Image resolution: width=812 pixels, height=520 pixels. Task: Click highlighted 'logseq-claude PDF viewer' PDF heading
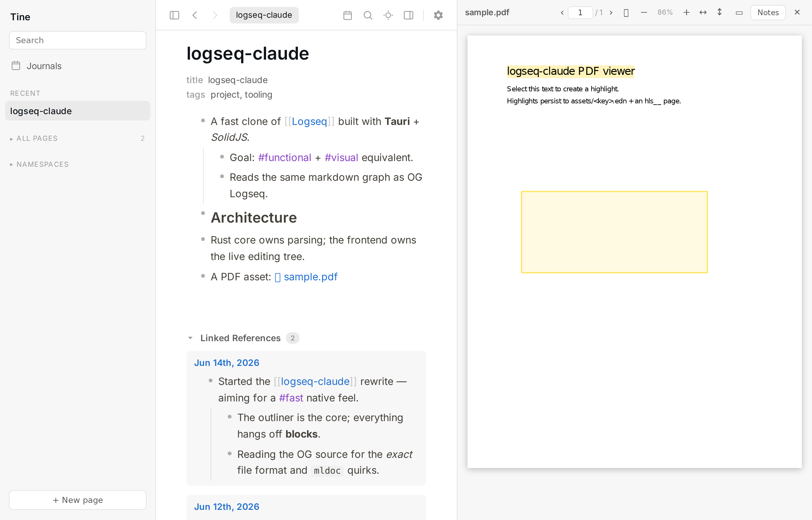571,71
